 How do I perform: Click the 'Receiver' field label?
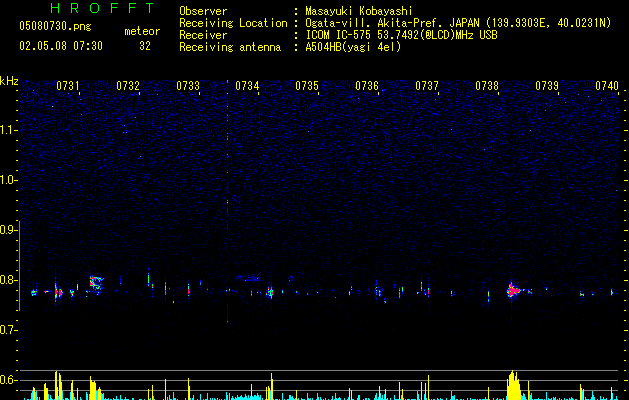click(x=203, y=35)
